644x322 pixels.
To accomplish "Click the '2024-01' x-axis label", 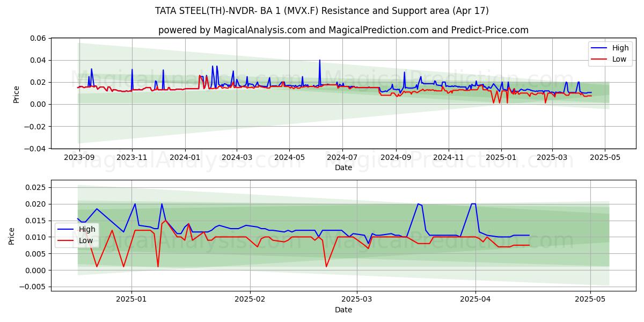I will (x=185, y=157).
